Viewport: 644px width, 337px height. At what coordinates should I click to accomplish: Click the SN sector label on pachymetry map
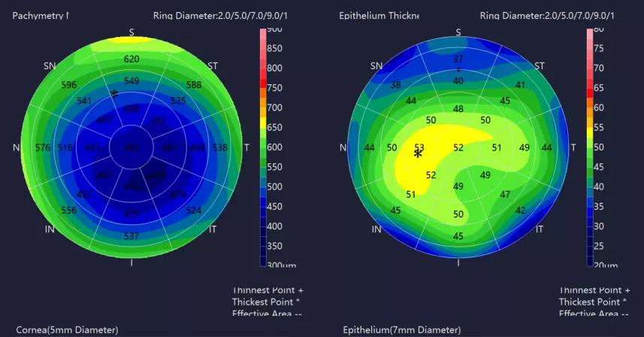[50, 65]
